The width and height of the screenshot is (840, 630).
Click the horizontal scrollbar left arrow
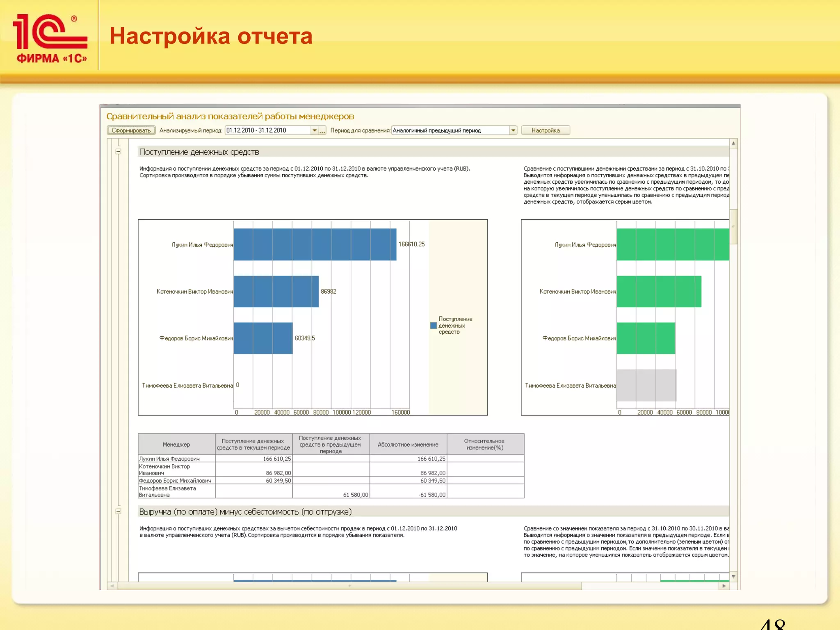pos(112,586)
